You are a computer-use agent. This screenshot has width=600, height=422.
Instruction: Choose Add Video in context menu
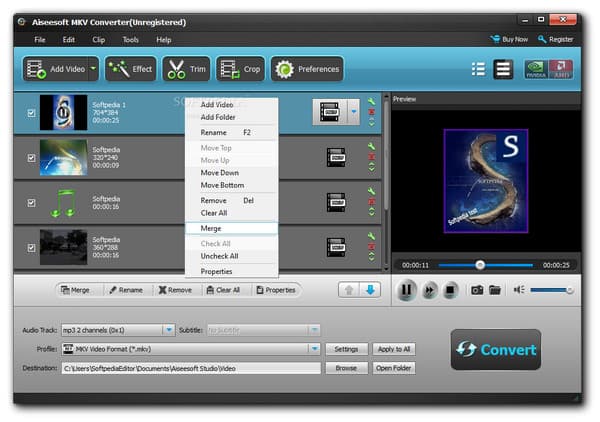(x=232, y=104)
